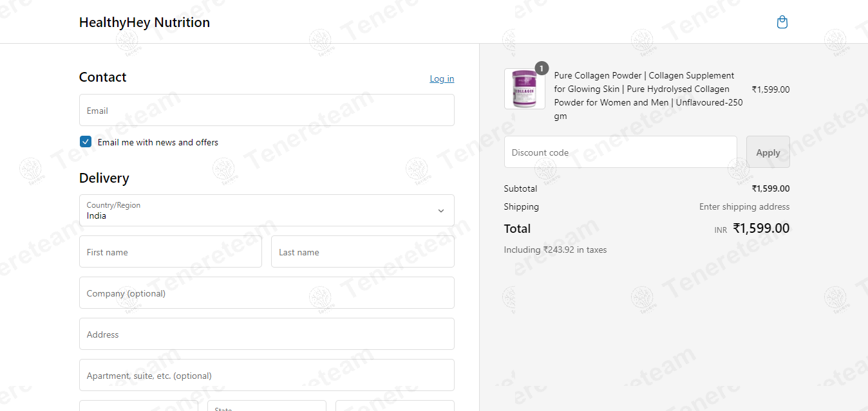Open the shopping bag cart icon
Viewport: 868px width, 411px height.
tap(782, 23)
